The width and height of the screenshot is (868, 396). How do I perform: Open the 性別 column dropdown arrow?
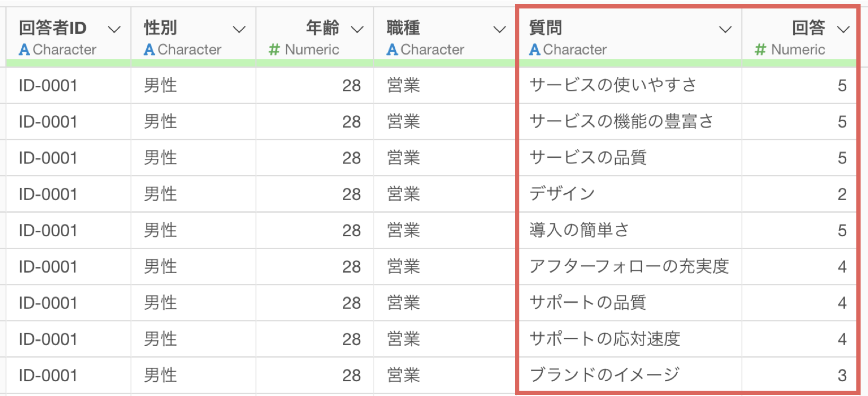point(240,30)
